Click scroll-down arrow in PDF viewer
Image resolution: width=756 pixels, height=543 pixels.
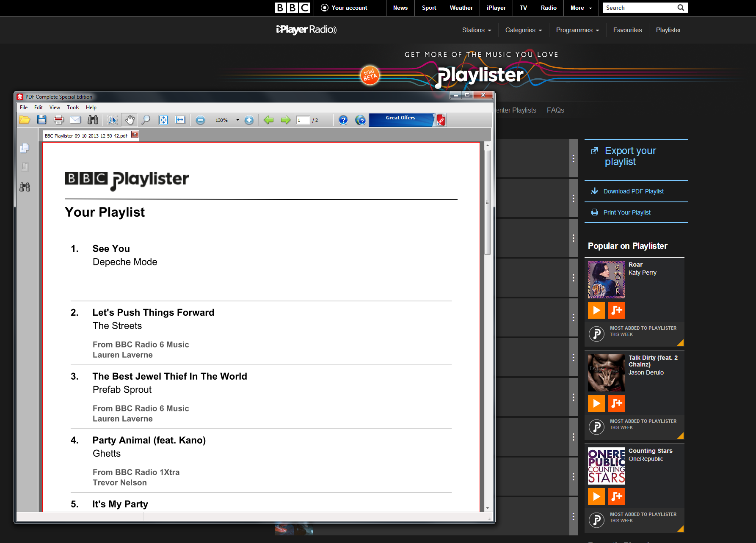(x=487, y=508)
